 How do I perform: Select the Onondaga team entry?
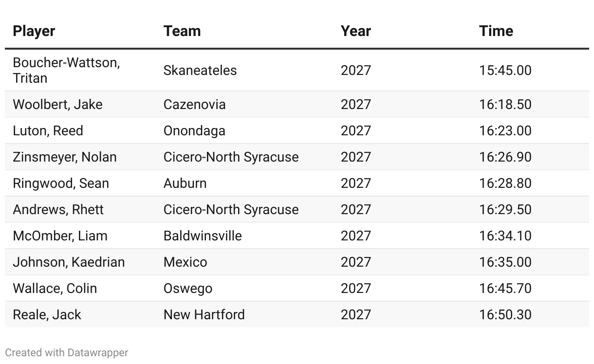pos(194,131)
